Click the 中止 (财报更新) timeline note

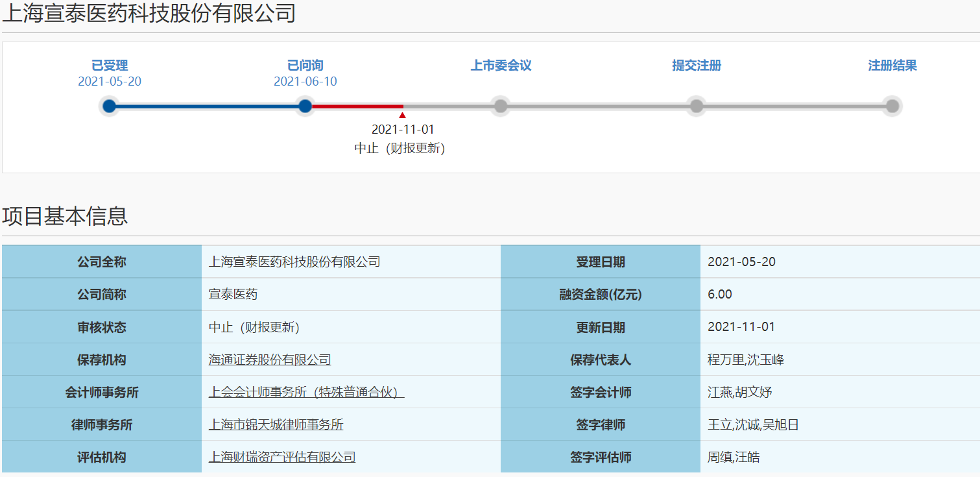pos(400,148)
